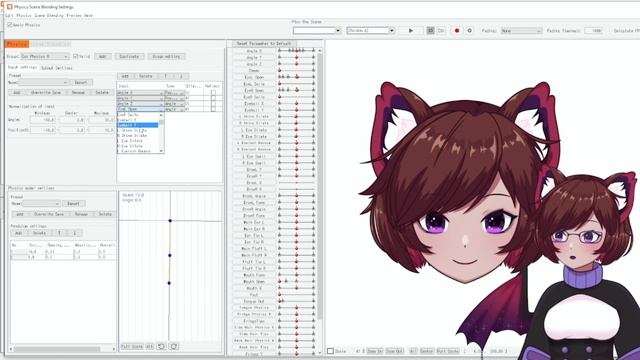
Task: Open the Preview menu
Action: pos(74,16)
